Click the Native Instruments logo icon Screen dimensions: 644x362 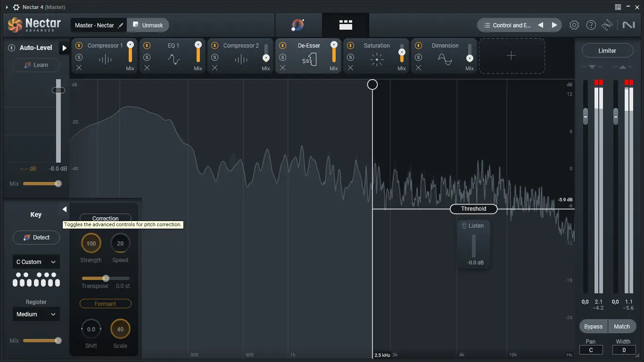tap(628, 25)
